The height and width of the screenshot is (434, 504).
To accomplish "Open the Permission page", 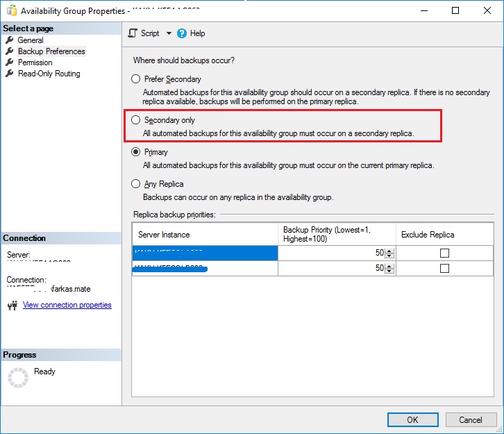I will pyautogui.click(x=35, y=62).
